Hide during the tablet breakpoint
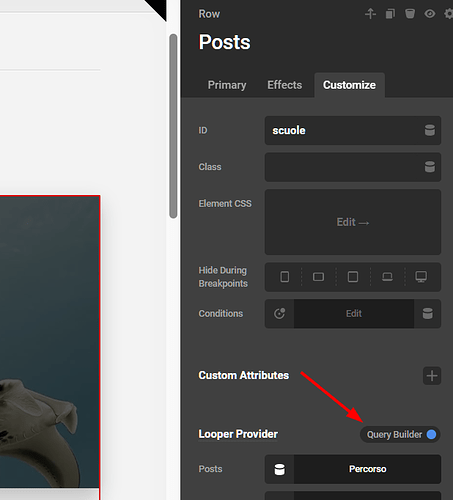Screen dimensions: 453x500 point(353,277)
